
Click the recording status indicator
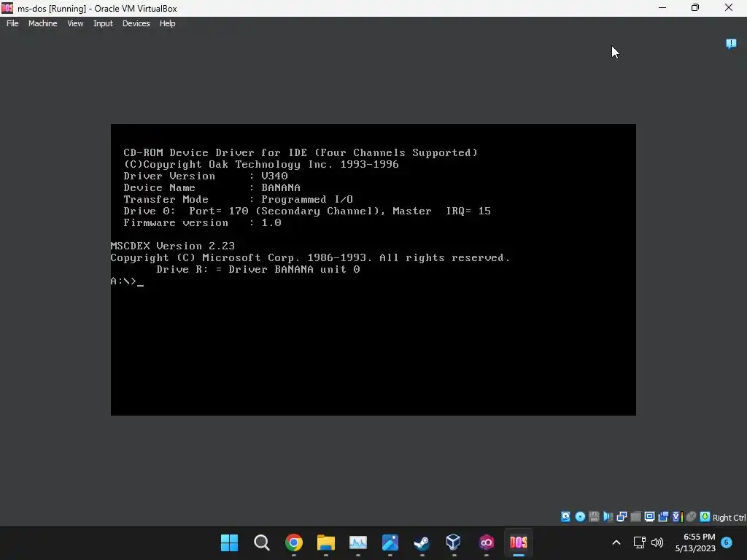point(662,517)
